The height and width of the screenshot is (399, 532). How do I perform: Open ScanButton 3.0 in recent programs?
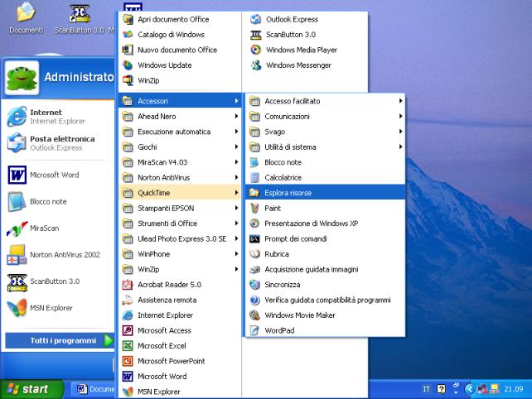(x=58, y=281)
